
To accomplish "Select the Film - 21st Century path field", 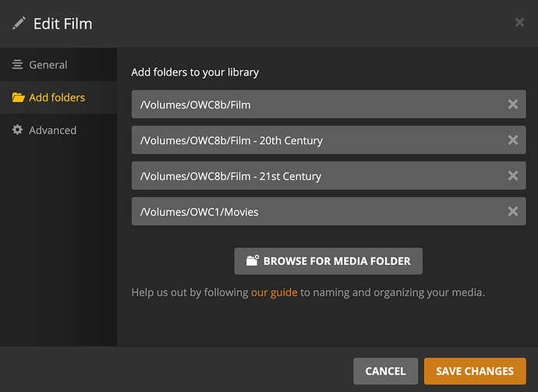I will pyautogui.click(x=312, y=176).
